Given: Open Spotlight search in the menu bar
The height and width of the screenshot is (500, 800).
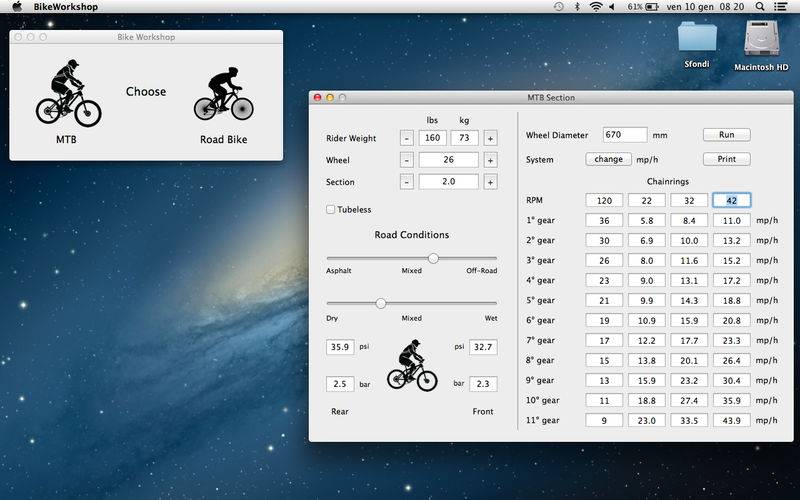Looking at the screenshot, I should click(760, 7).
